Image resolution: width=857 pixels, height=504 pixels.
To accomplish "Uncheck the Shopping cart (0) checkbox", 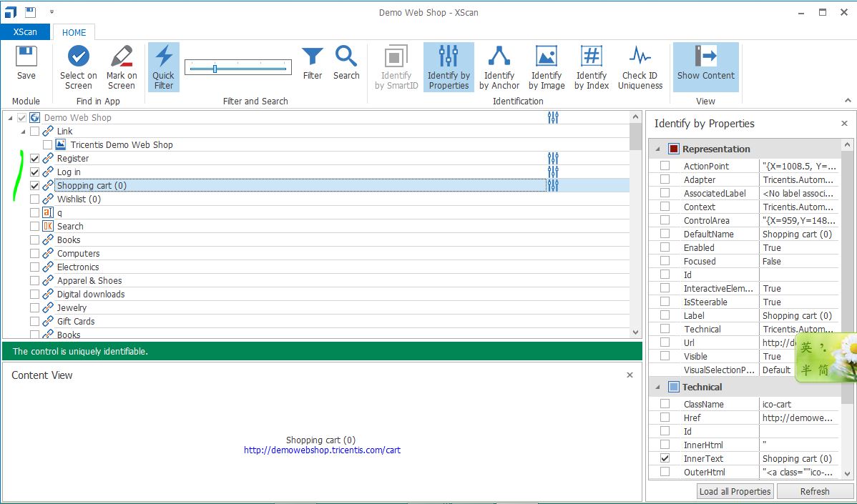I will 34,186.
